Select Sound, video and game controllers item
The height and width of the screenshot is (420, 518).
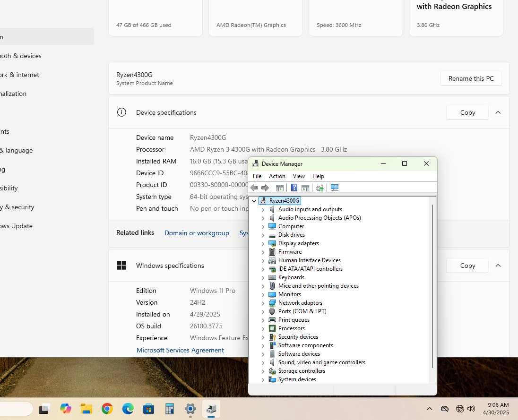[x=321, y=362]
